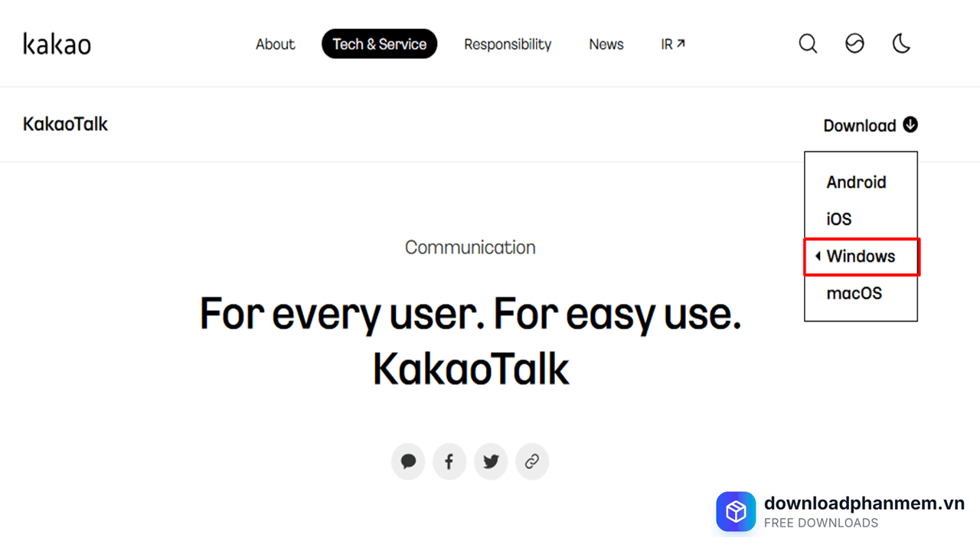Share page on Twitter
The height and width of the screenshot is (551, 980).
point(491,461)
